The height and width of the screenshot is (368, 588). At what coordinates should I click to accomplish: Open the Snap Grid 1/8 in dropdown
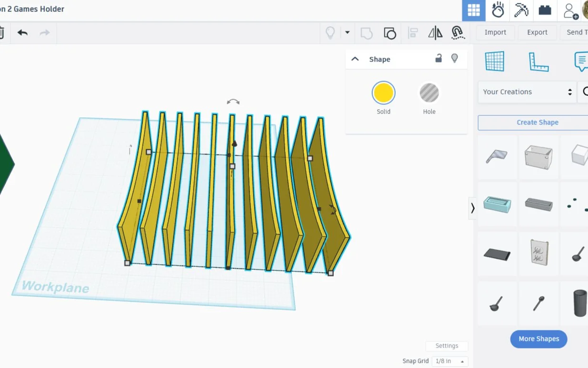(x=449, y=361)
